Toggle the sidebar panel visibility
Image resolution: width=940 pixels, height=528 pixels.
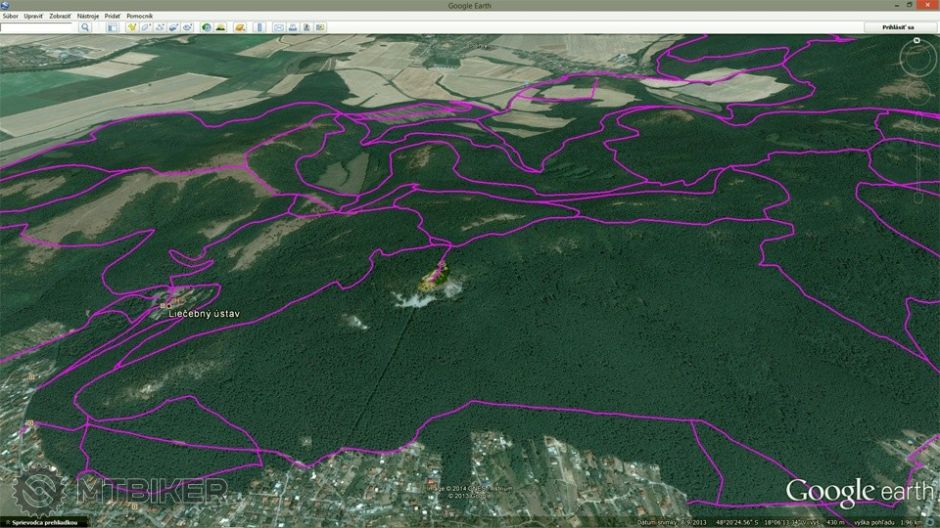click(x=112, y=27)
